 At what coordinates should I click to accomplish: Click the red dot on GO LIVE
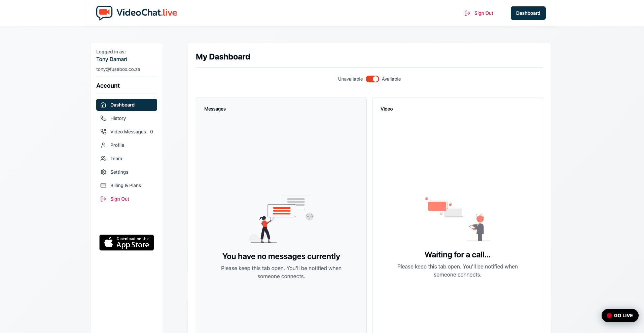(609, 316)
